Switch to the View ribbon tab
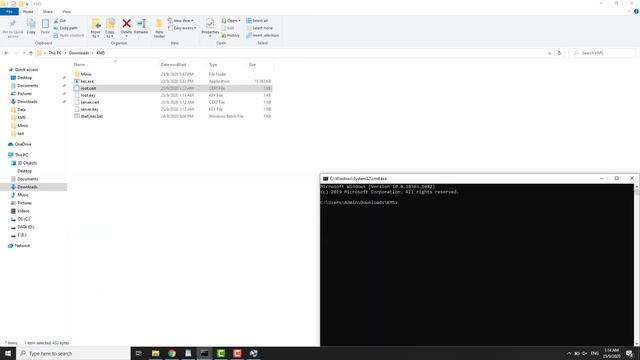The image size is (640, 360). [x=66, y=12]
